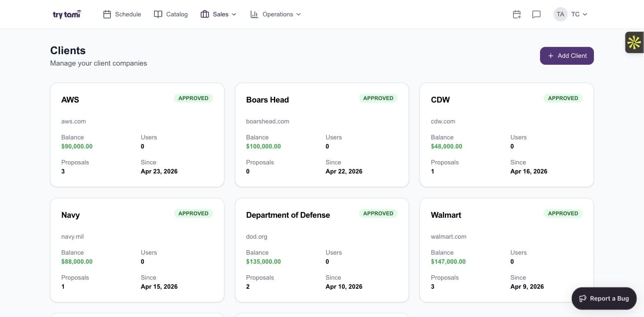Click the $90,000.00 balance value
The width and height of the screenshot is (644, 317).
coord(77,146)
